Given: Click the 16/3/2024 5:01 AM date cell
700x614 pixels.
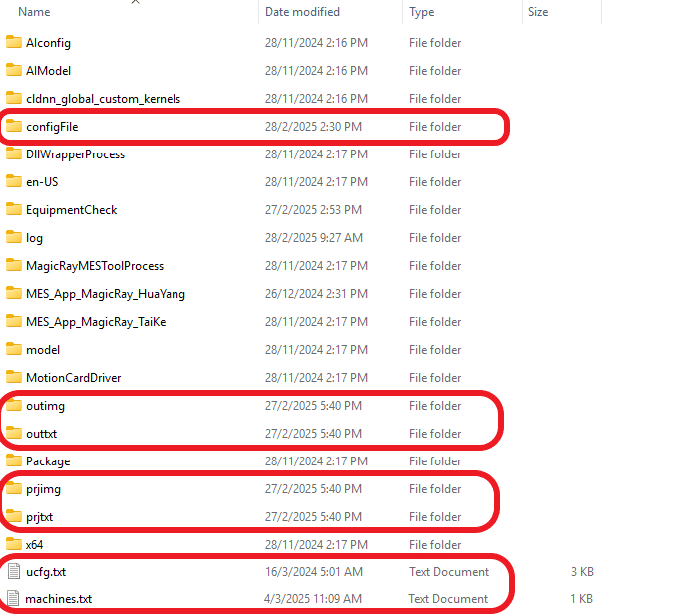Looking at the screenshot, I should 313,571.
